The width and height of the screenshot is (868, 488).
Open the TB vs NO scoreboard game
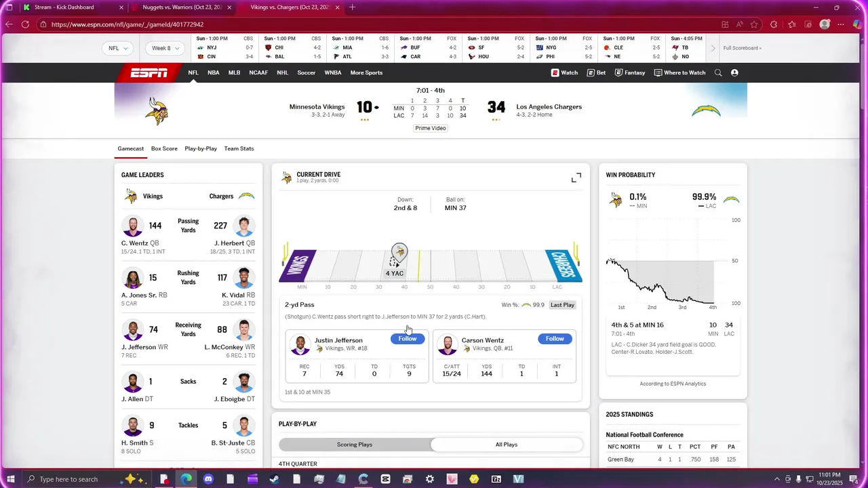[687, 48]
